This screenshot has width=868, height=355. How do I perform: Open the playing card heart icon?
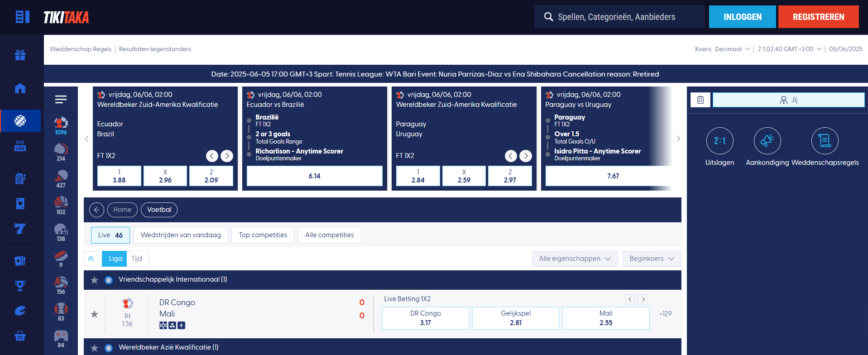[20, 203]
